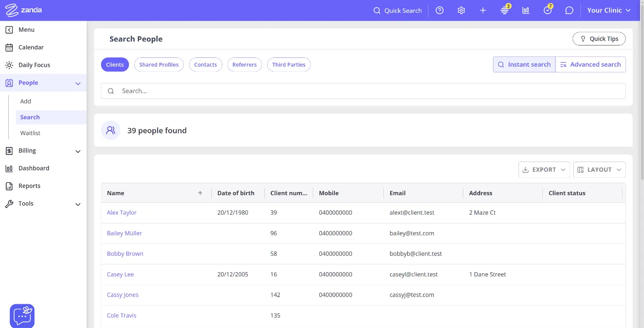Open the Layout dropdown
Screen dimensions: 644x328
599,170
